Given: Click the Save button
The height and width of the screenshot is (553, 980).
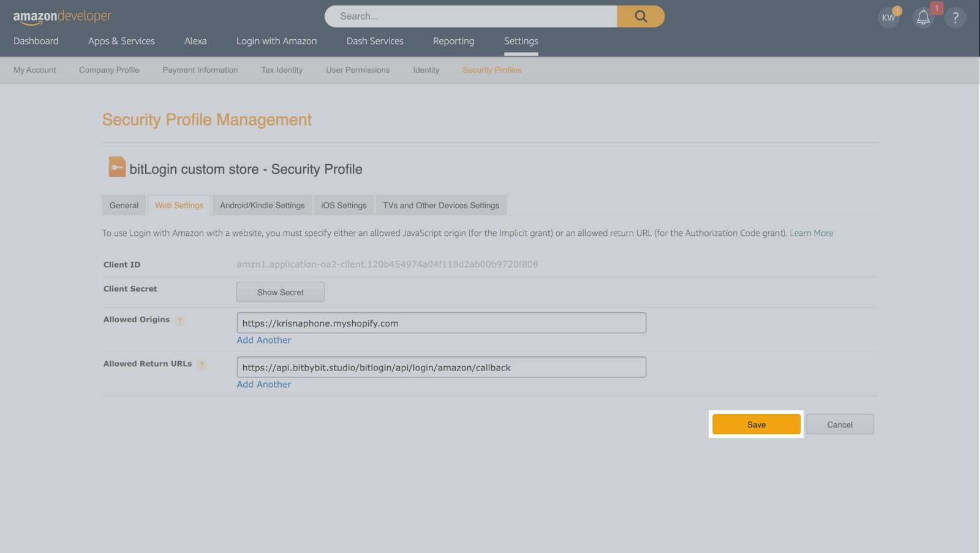Looking at the screenshot, I should 756,424.
